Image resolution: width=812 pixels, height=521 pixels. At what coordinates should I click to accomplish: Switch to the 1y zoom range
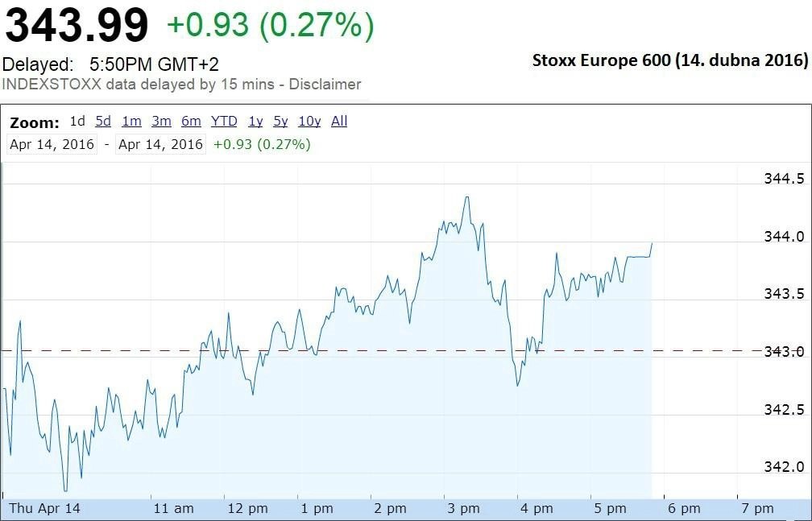[255, 121]
